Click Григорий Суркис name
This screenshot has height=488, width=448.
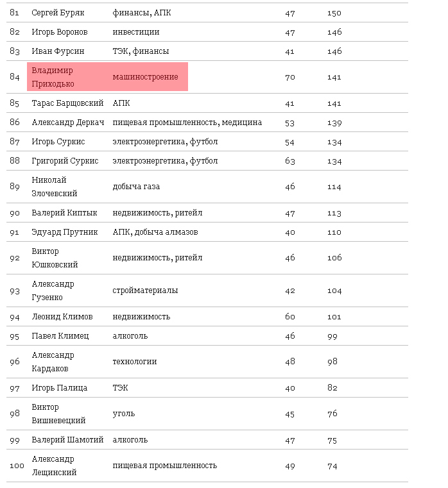click(65, 161)
